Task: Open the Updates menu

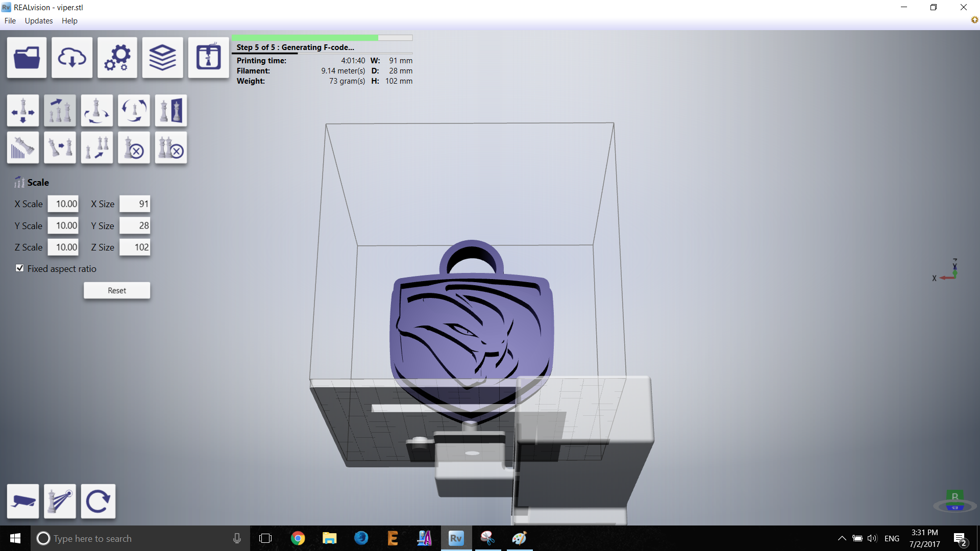Action: click(39, 21)
